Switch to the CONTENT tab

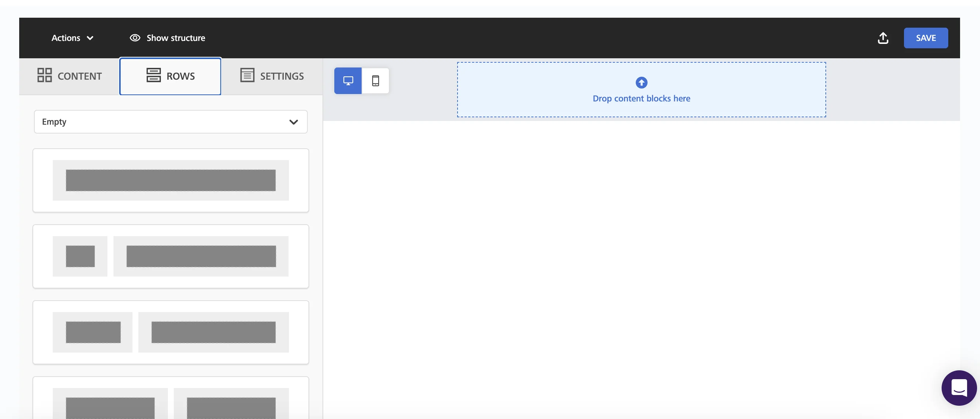[x=69, y=76]
